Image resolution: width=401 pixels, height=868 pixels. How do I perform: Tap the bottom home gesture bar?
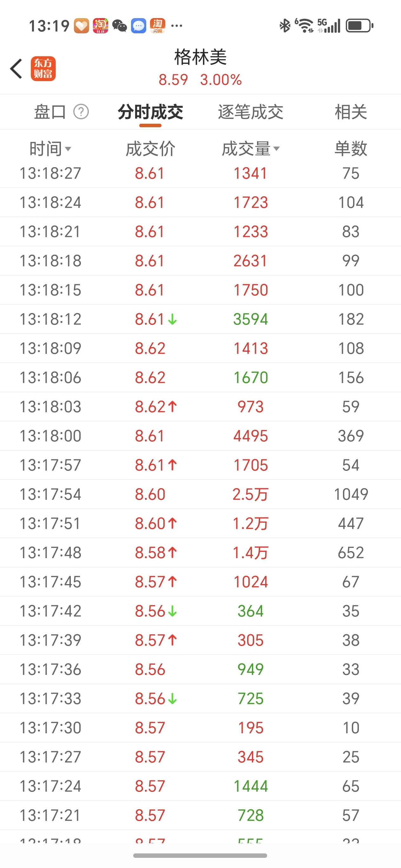(x=200, y=856)
